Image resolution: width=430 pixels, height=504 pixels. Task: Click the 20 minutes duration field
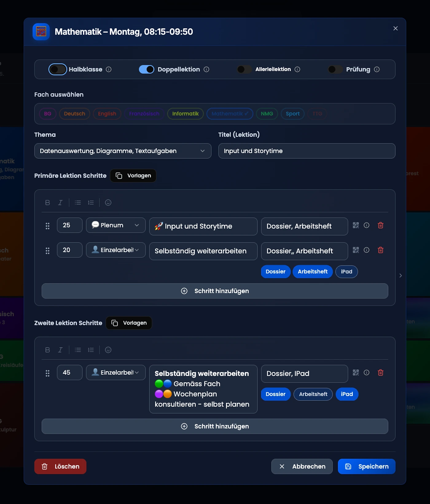point(70,250)
